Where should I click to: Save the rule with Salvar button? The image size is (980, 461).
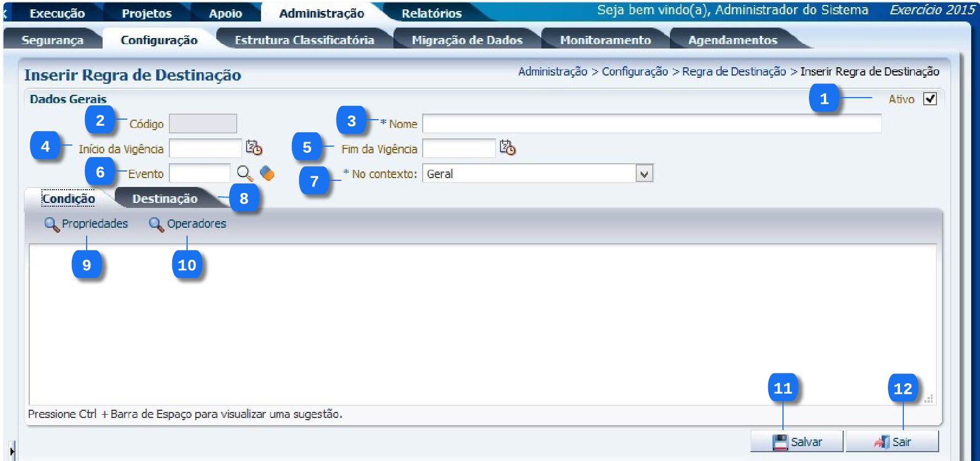[x=796, y=442]
